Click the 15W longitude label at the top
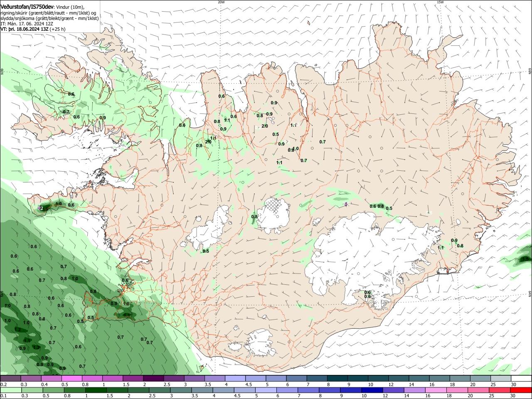Viewport: 532px width, 399px height. click(x=440, y=2)
